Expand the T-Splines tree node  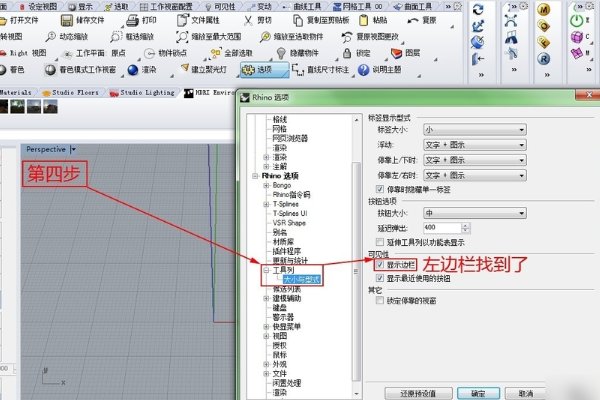coord(266,204)
